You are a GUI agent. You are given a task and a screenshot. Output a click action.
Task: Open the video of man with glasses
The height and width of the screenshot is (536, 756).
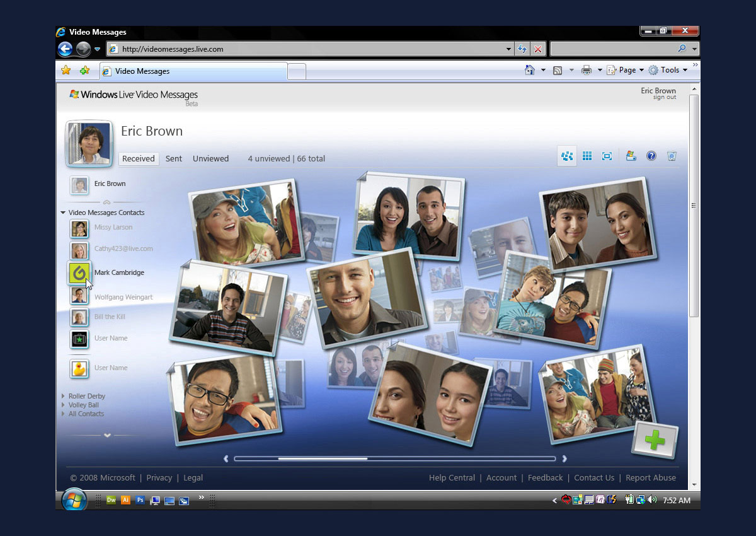(226, 399)
